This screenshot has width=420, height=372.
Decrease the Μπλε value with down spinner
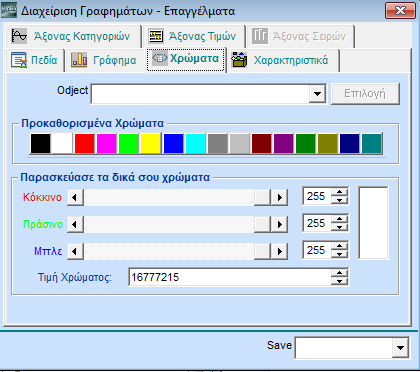pos(340,254)
